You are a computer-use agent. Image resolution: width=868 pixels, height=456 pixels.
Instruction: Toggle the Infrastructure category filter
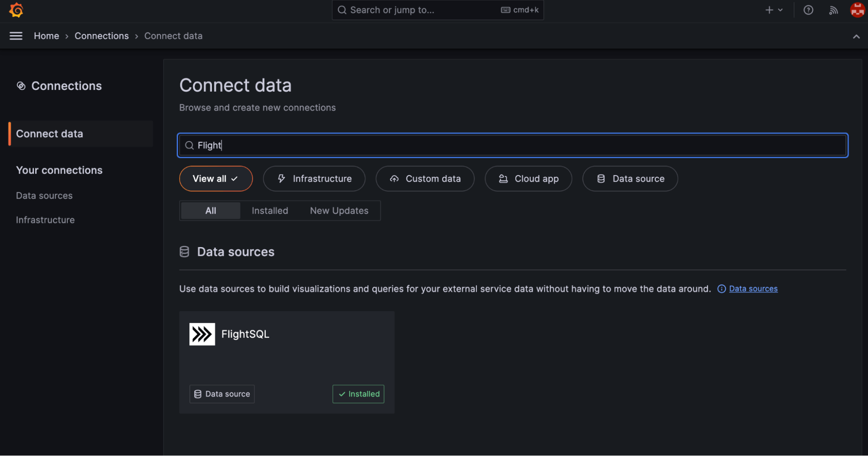[314, 178]
